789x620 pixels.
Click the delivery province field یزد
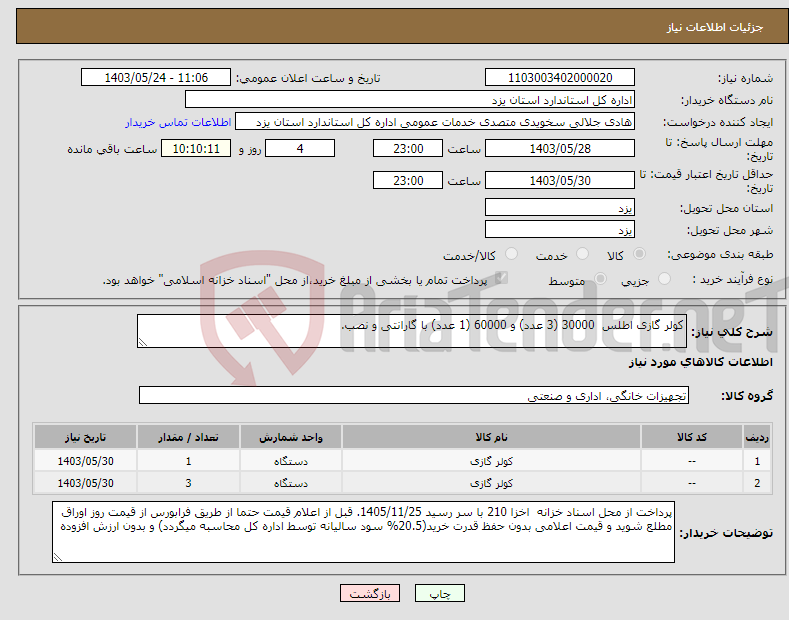(560, 207)
